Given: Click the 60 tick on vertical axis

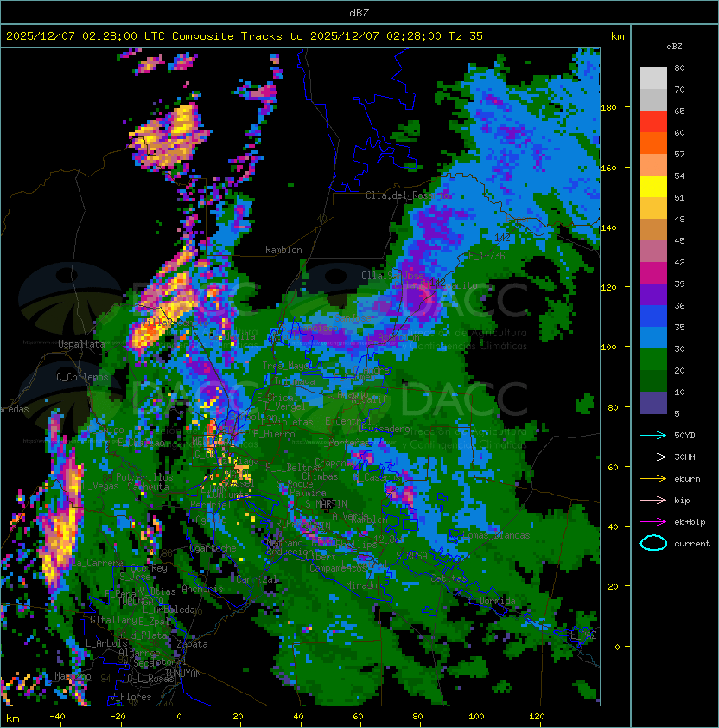Looking at the screenshot, I should (613, 467).
